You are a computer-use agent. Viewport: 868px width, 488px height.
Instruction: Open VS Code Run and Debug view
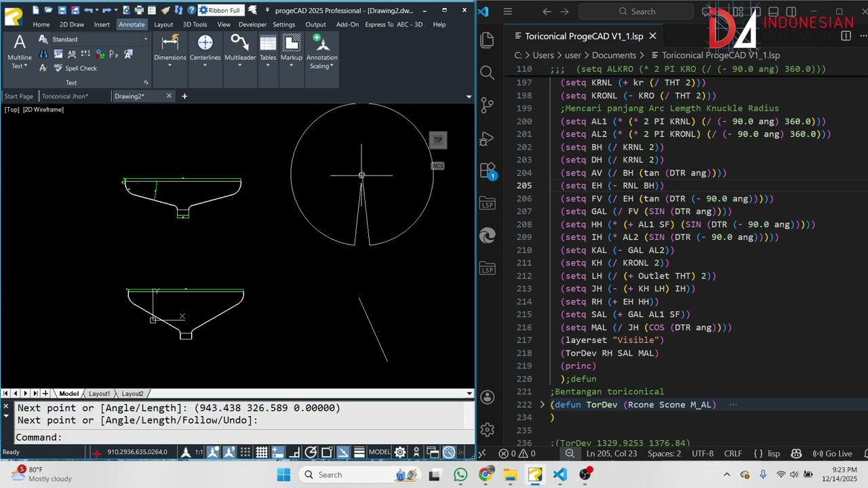tap(487, 138)
